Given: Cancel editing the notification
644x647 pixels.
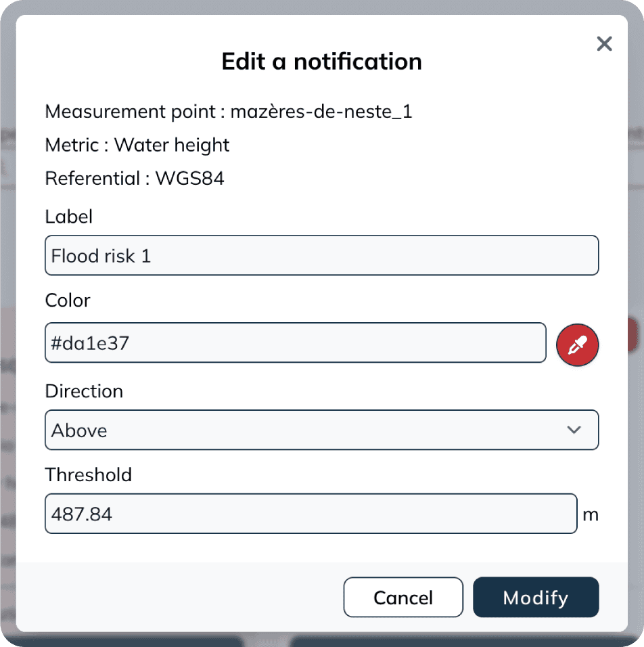Looking at the screenshot, I should coord(403,598).
